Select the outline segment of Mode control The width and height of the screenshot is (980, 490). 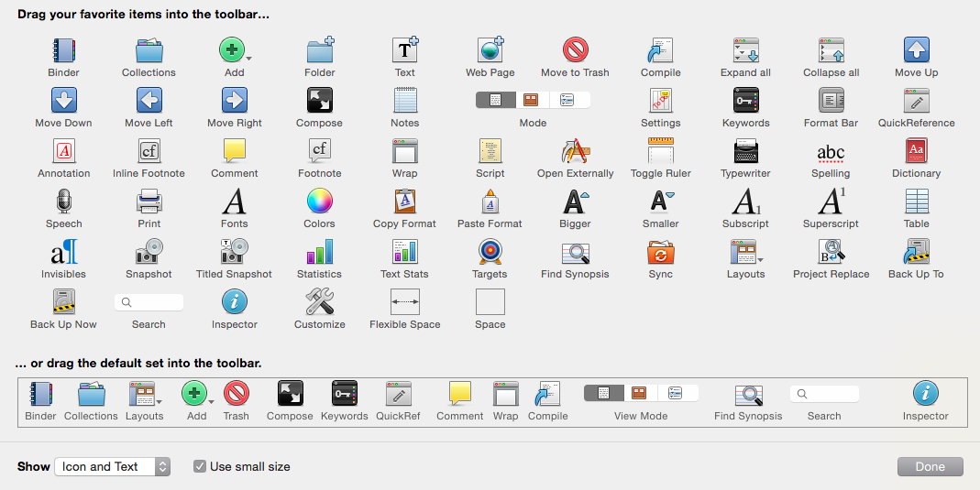tap(568, 100)
